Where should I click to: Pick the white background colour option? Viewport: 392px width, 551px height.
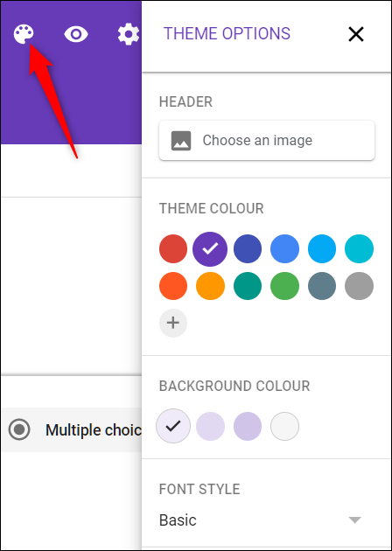(284, 426)
